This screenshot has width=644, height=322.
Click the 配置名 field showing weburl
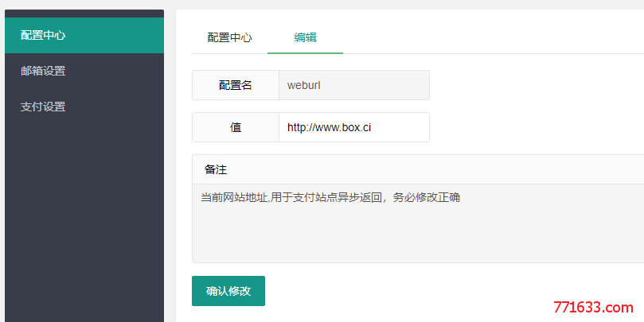point(354,85)
